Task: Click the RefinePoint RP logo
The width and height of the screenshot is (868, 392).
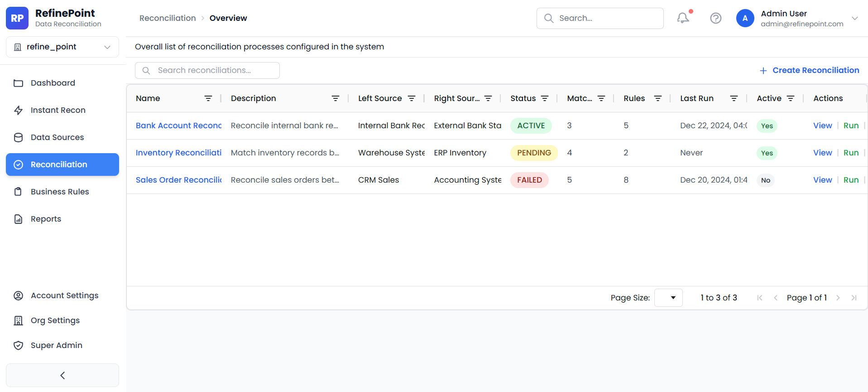Action: [x=17, y=18]
